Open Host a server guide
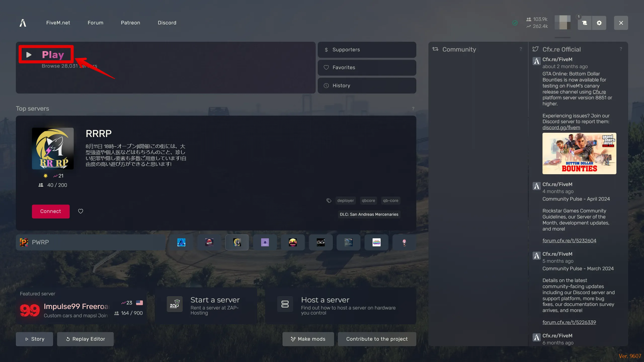Screen dimensions: 644x362 (341, 306)
